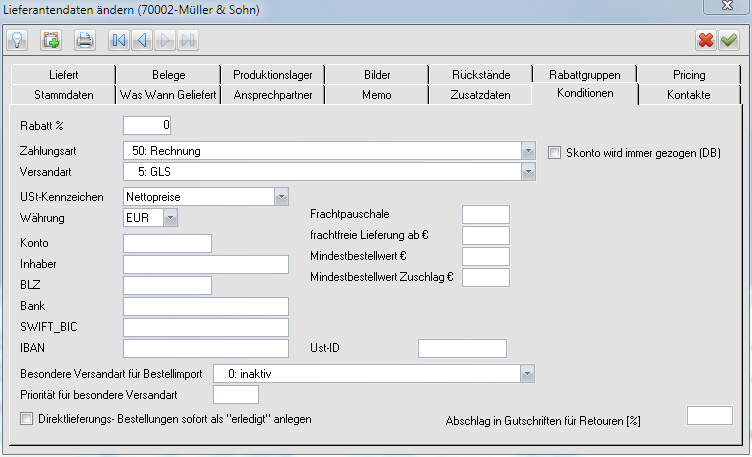This screenshot has height=457, width=752.
Task: Click the IBAN input field
Action: point(205,348)
